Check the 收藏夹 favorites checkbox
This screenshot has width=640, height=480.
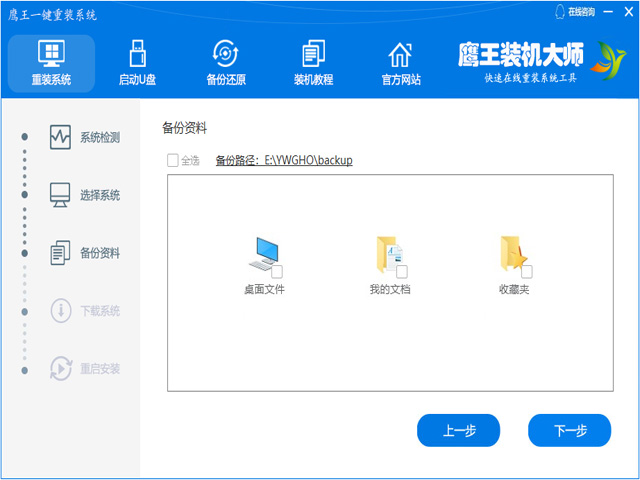(x=527, y=272)
